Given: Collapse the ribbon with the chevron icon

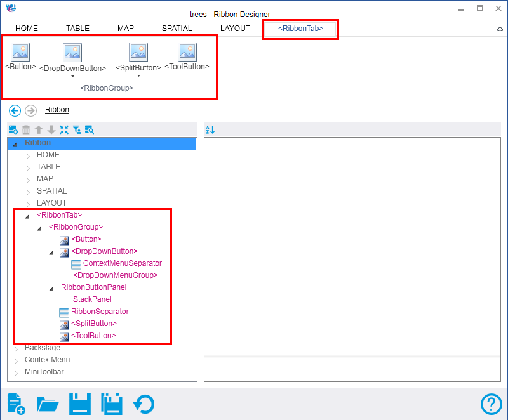Looking at the screenshot, I should [500, 29].
